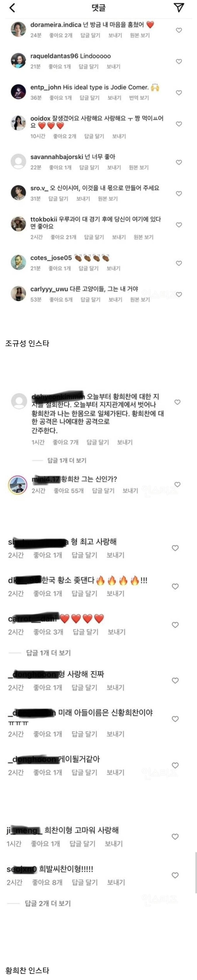Viewport: 197px width, 980px height.
Task: Tap the heart beside cotes_jose05's comment
Action: coord(179,263)
